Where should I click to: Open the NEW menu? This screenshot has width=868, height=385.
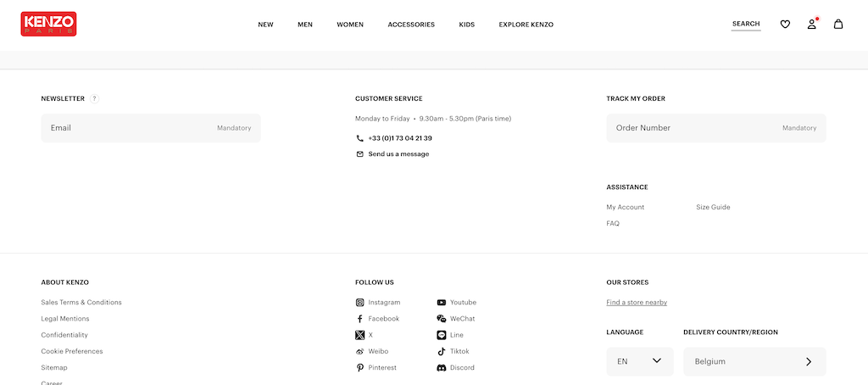(x=265, y=25)
